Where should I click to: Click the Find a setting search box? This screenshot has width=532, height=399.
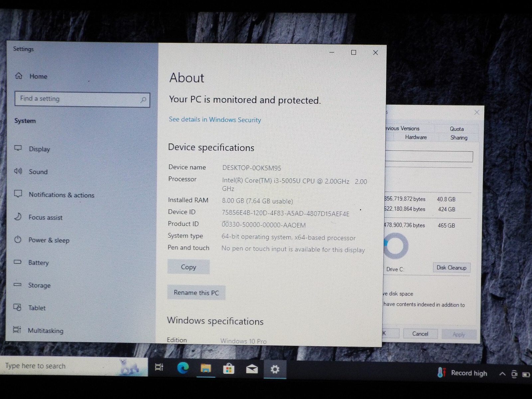tap(82, 99)
